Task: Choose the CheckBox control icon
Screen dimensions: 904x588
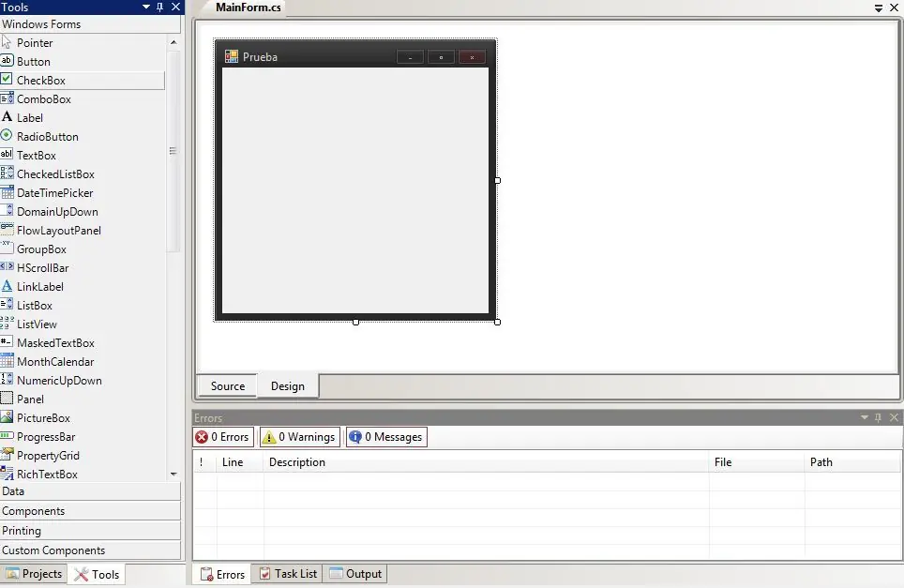Action: [7, 79]
